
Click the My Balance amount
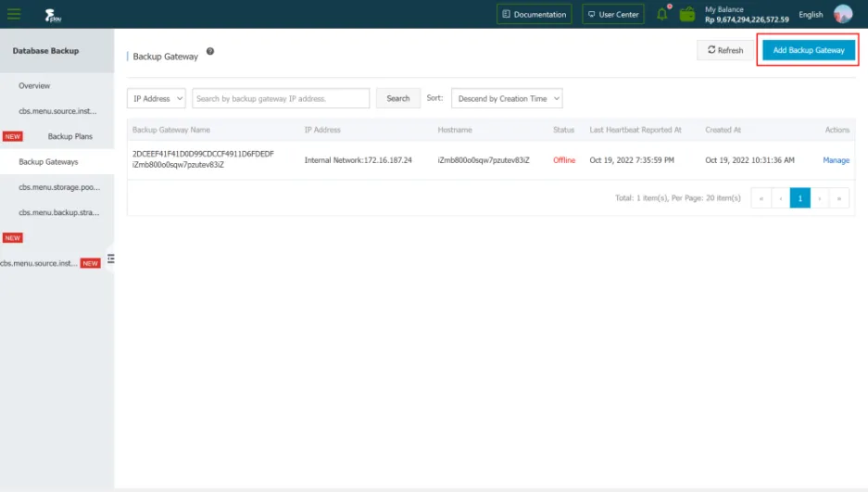click(x=747, y=19)
